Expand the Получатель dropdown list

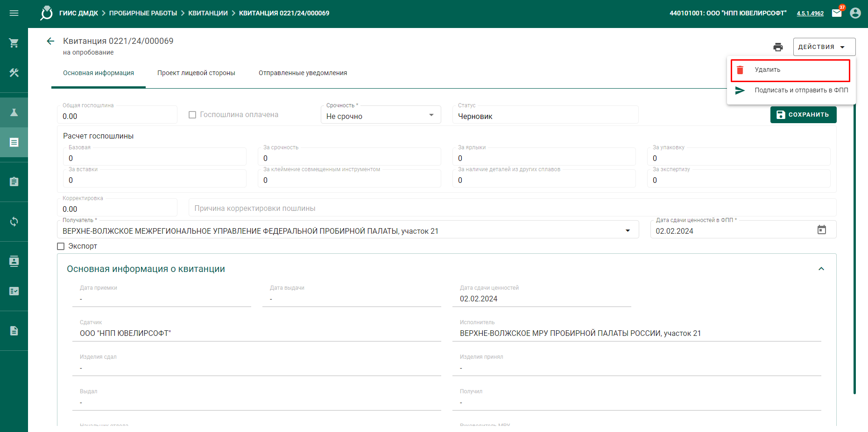(348, 230)
